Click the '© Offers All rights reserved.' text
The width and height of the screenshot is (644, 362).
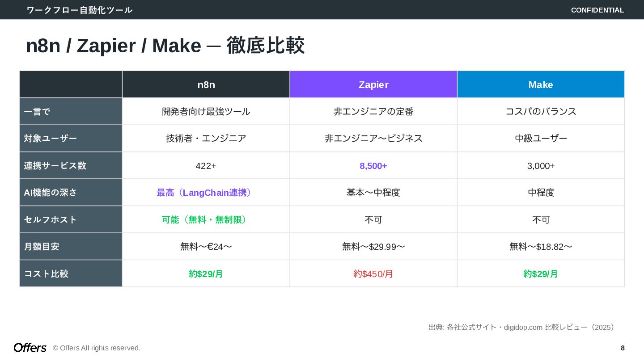[x=97, y=348]
